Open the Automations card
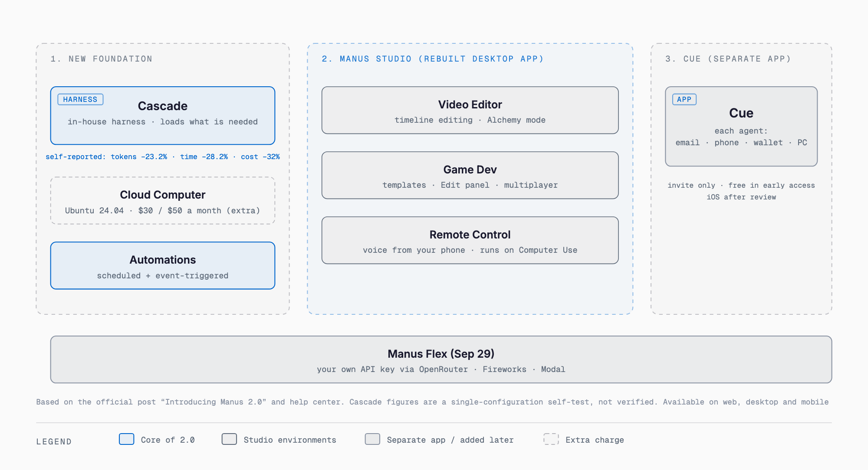Image resolution: width=868 pixels, height=470 pixels. [x=163, y=265]
